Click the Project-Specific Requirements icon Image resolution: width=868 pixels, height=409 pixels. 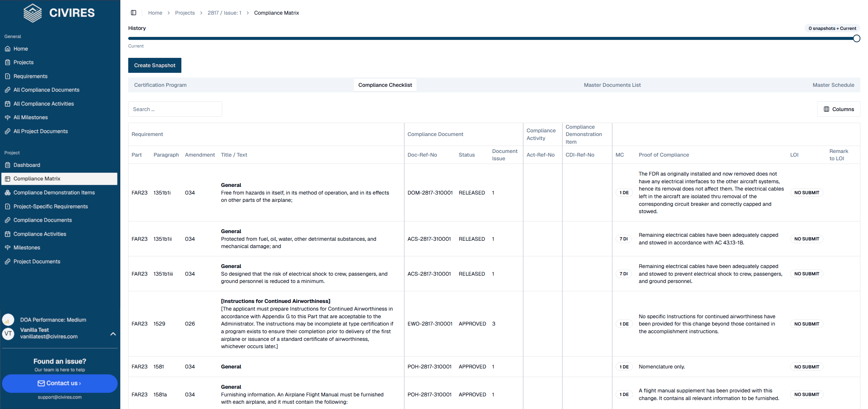[7, 206]
